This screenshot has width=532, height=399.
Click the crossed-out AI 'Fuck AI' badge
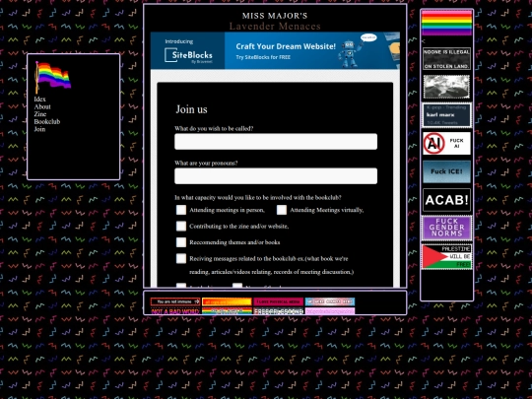(446, 143)
